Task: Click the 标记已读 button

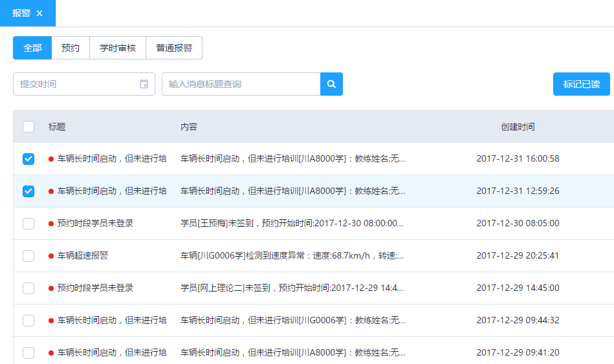Action: pos(581,84)
